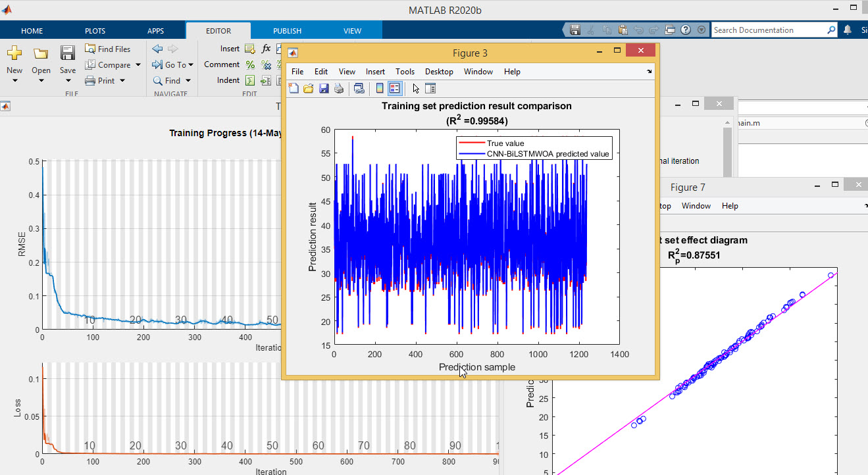Click the Compare button in FILE section
The height and width of the screenshot is (475, 868).
point(108,64)
